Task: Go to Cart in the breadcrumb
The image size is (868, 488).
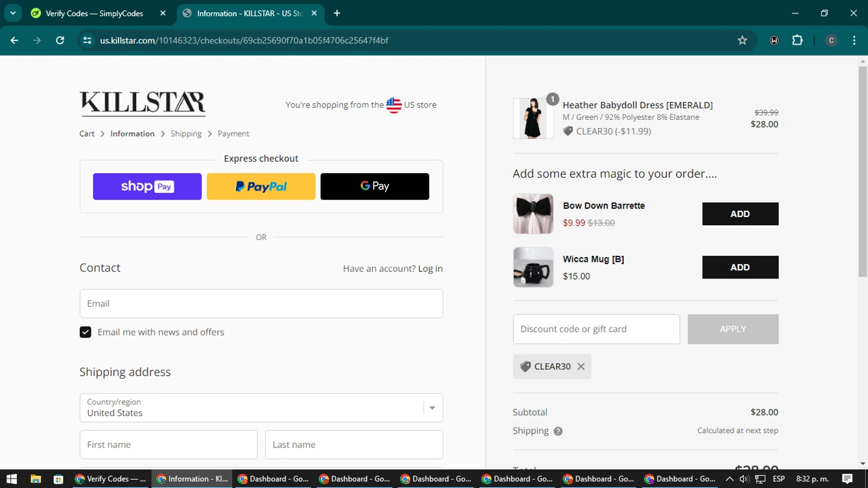Action: coord(87,134)
